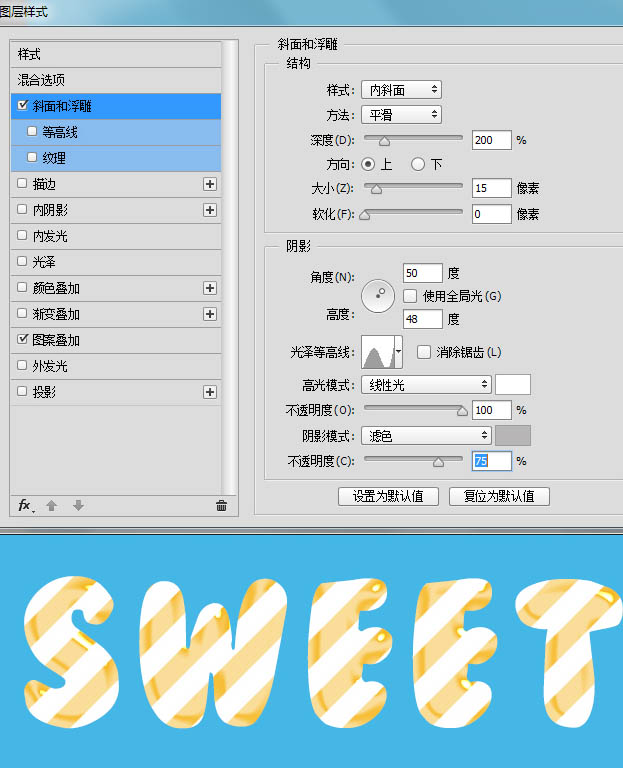
Task: Enable the 内发光 checkbox
Action: 22,236
